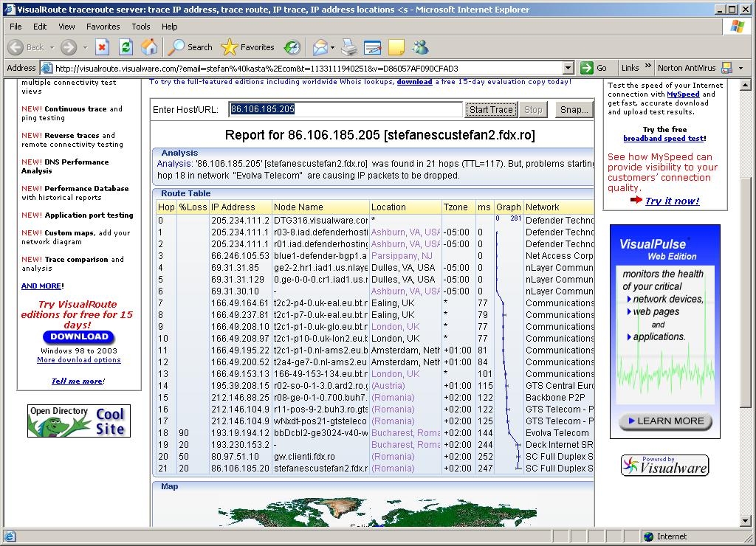Click the page icon in the address bar
Image resolution: width=756 pixels, height=546 pixels.
(47, 68)
